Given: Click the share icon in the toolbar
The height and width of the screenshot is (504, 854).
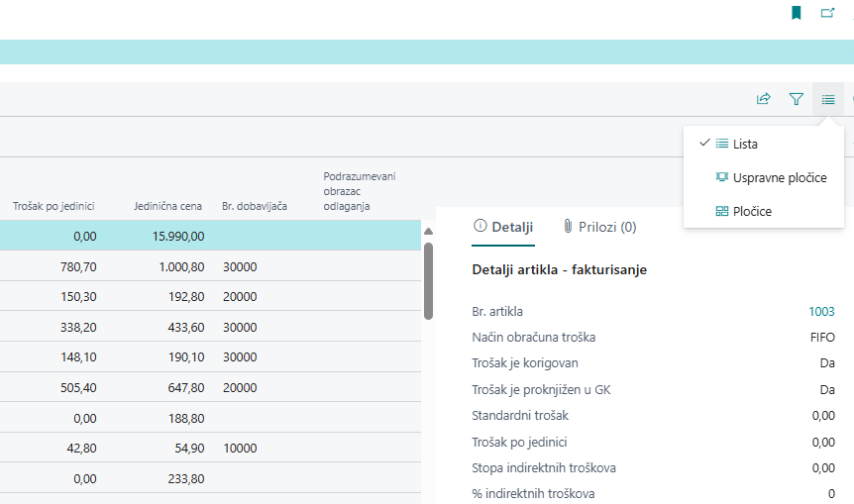Looking at the screenshot, I should [764, 99].
